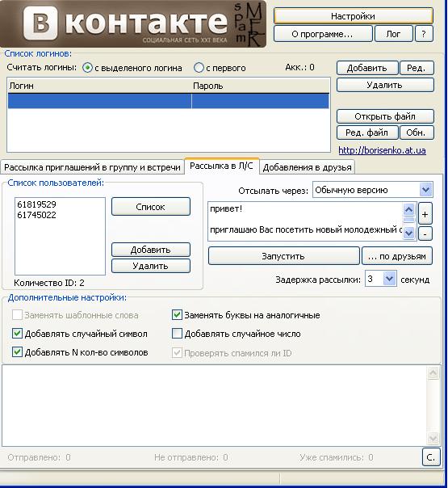
Task: Open the Задержка рассылки seconds dropdown
Action: tap(389, 279)
